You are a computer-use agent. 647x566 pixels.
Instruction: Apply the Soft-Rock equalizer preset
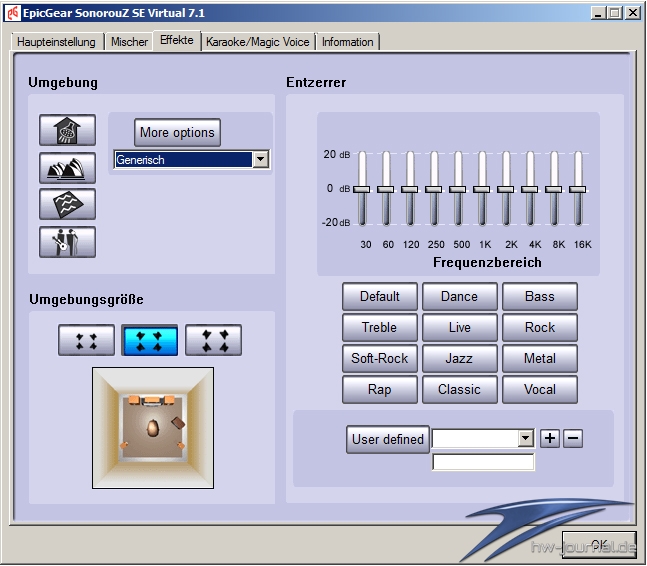click(x=380, y=358)
